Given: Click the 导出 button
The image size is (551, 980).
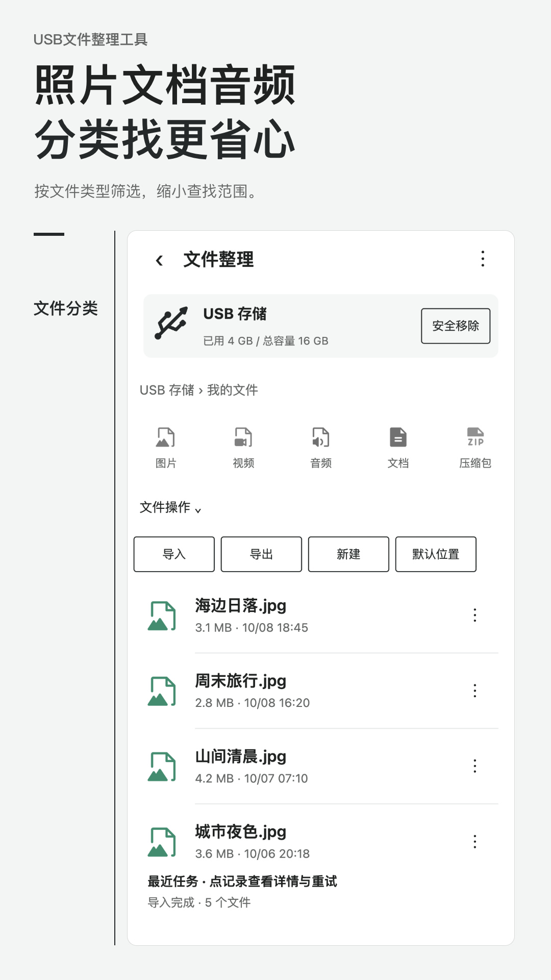Looking at the screenshot, I should click(x=261, y=554).
